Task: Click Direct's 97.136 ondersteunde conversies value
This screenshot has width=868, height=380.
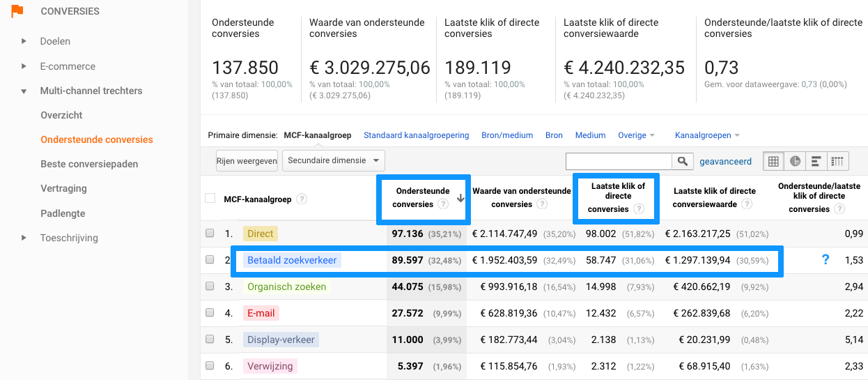Action: (x=408, y=234)
